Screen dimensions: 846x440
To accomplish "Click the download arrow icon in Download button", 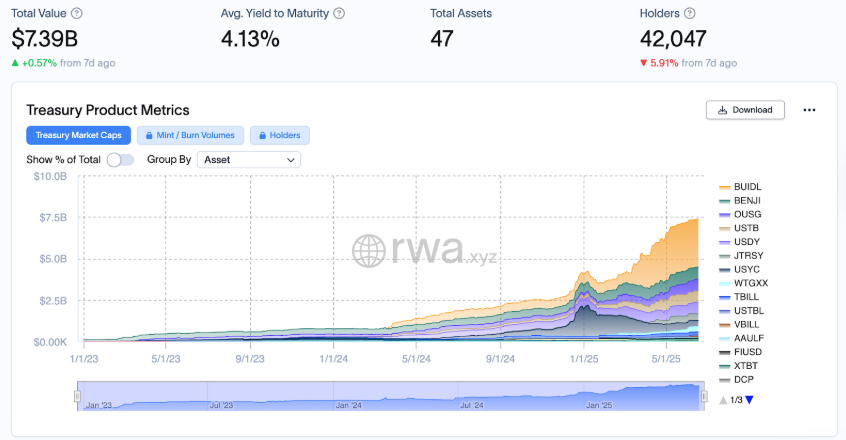I will 722,110.
